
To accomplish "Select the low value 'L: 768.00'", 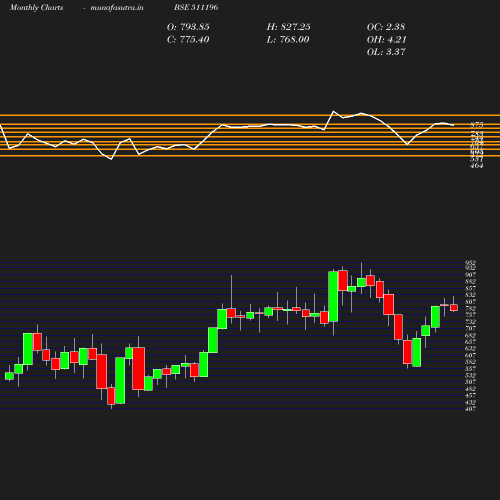I will click(288, 40).
